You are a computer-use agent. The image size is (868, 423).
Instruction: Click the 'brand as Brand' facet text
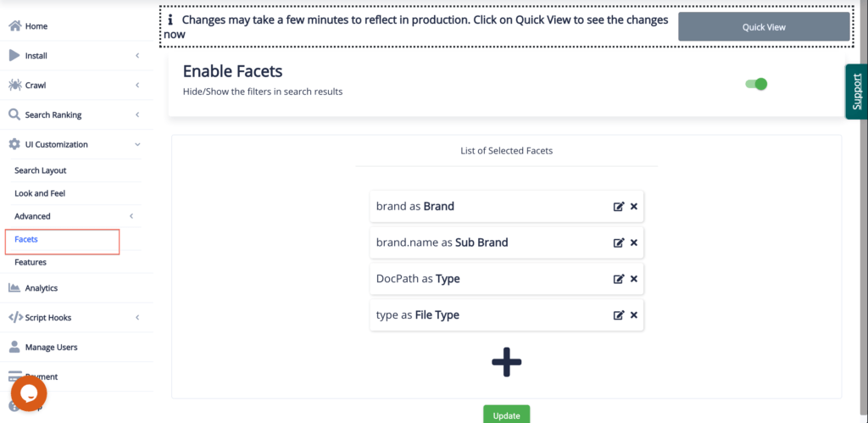click(415, 207)
